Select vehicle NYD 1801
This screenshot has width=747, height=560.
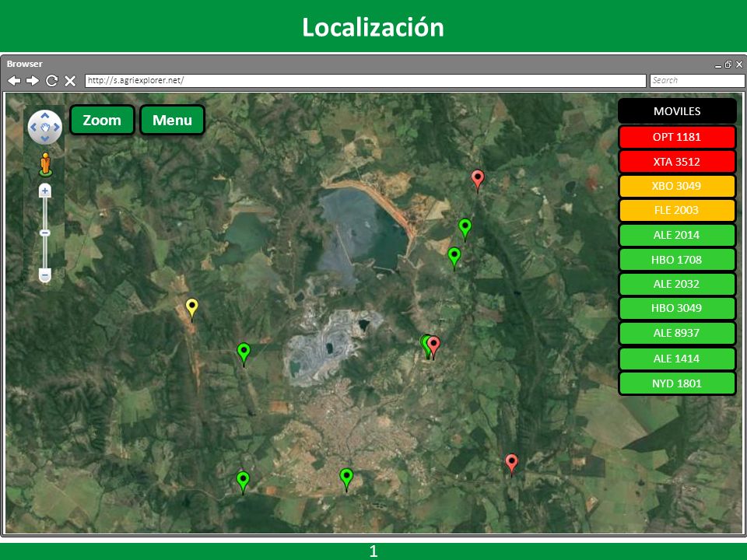click(677, 383)
